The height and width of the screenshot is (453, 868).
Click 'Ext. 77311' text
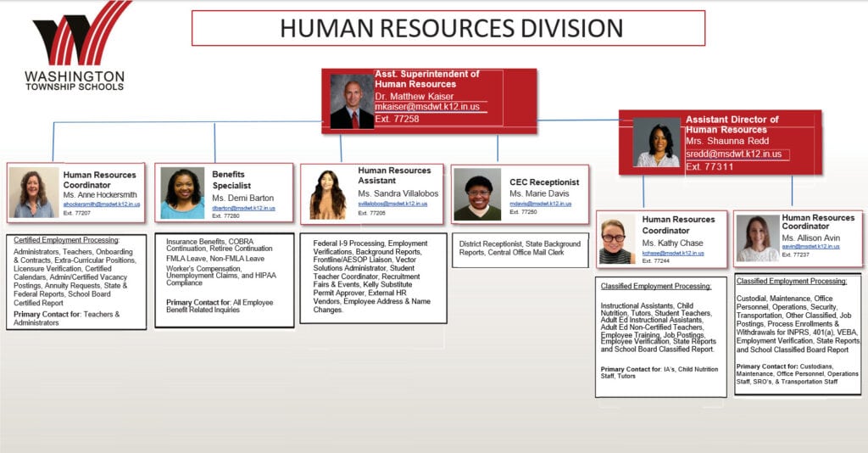pyautogui.click(x=709, y=166)
